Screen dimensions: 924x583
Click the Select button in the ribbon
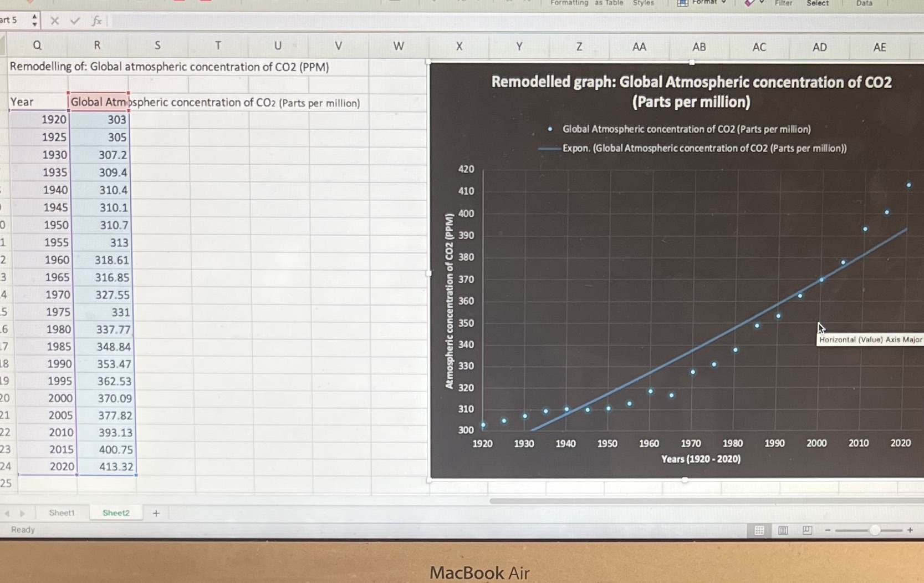click(x=818, y=3)
